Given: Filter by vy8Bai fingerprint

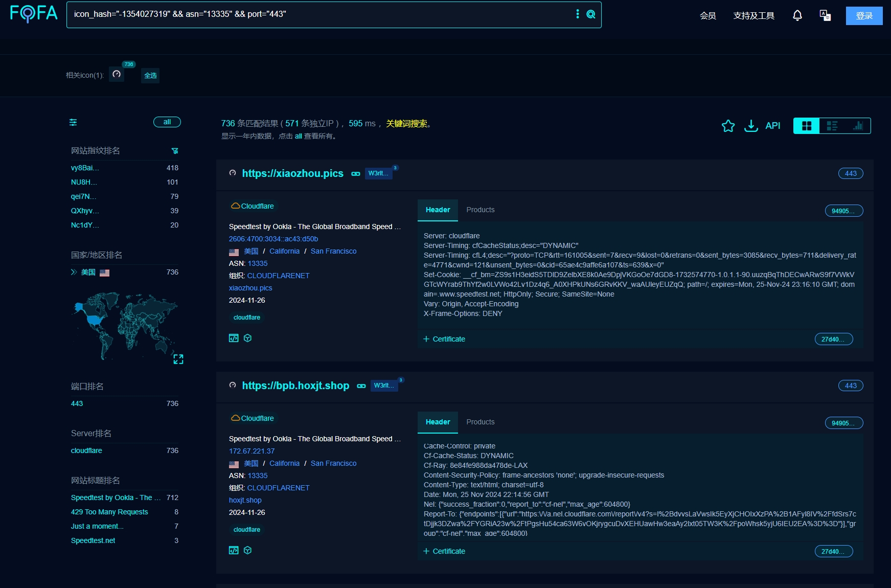Looking at the screenshot, I should 85,168.
